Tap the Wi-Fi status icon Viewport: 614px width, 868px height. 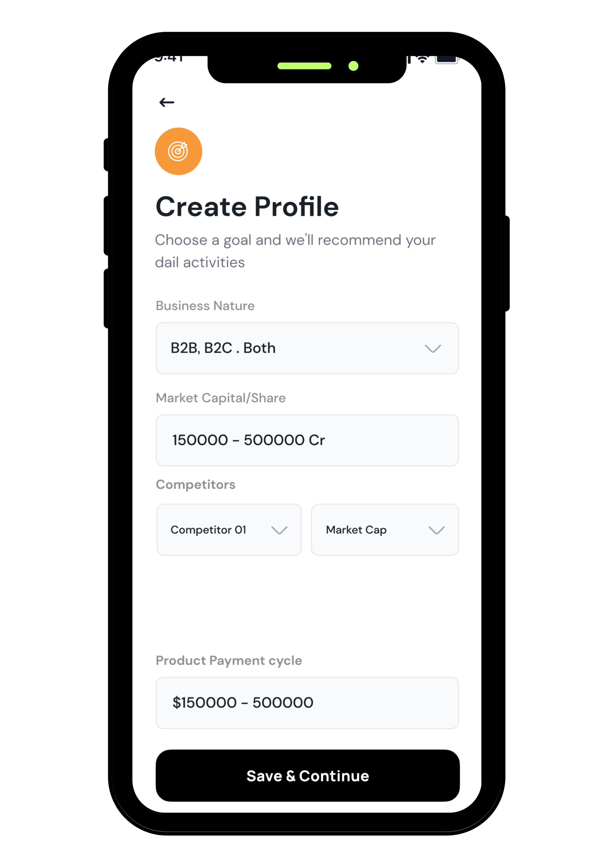[x=422, y=59]
